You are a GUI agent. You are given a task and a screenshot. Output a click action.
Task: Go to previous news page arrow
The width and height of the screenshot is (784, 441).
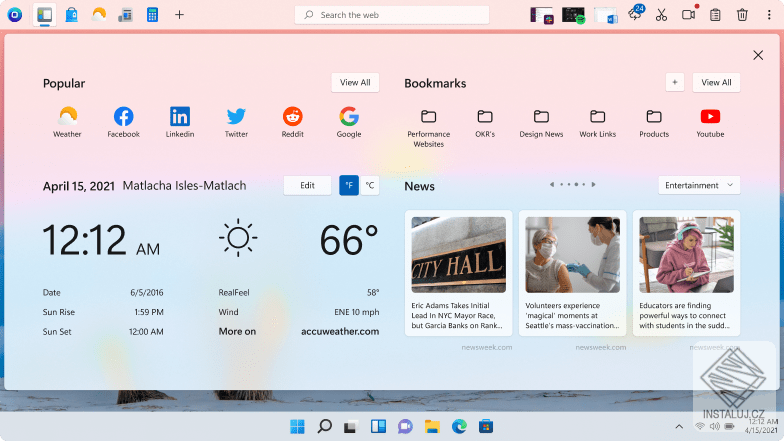click(x=552, y=184)
